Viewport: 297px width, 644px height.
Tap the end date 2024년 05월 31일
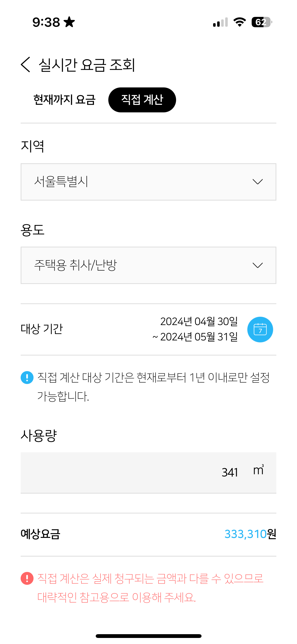point(199,337)
